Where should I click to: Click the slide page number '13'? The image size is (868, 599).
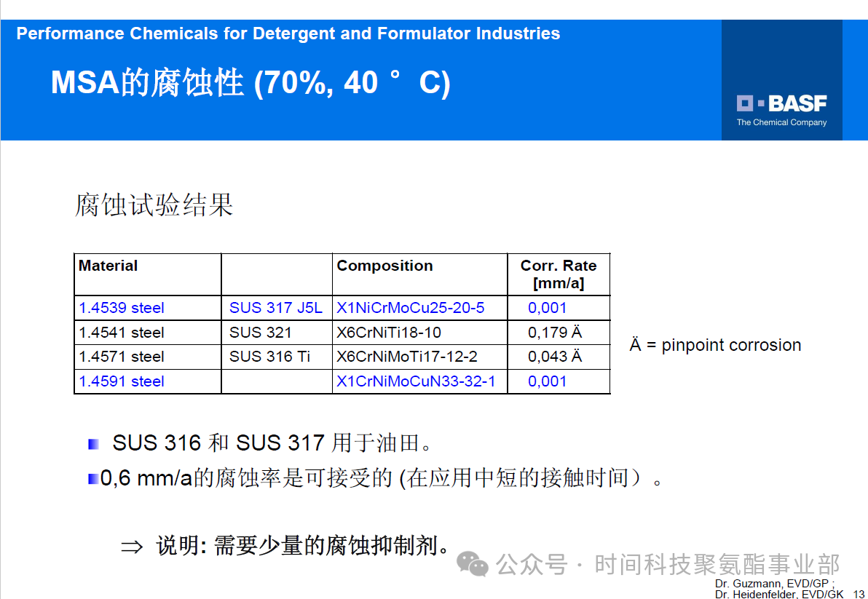pos(859,594)
